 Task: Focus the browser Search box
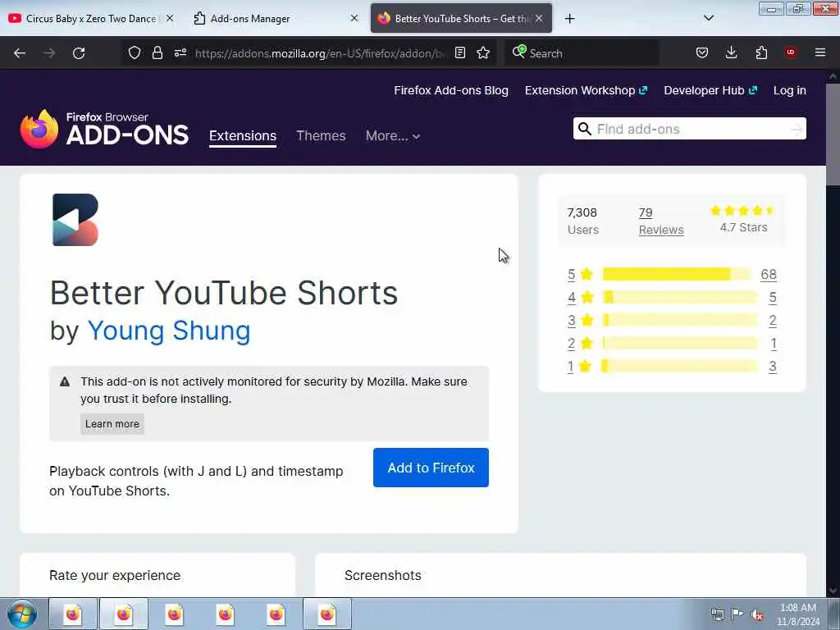click(582, 53)
